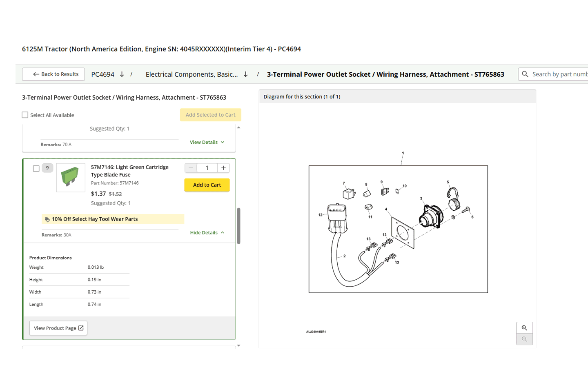
Task: Click the PC4694 breadcrumb text
Action: tap(103, 74)
